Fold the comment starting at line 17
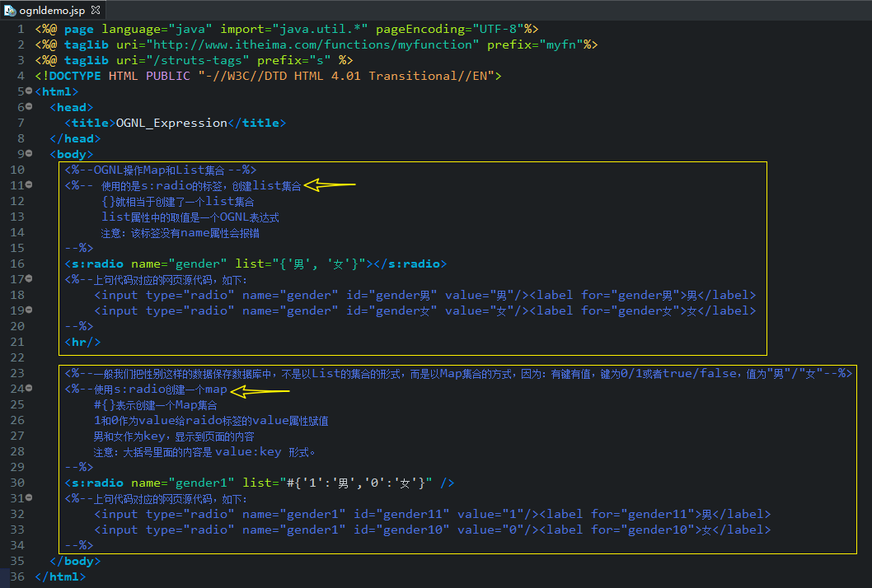 [x=29, y=278]
